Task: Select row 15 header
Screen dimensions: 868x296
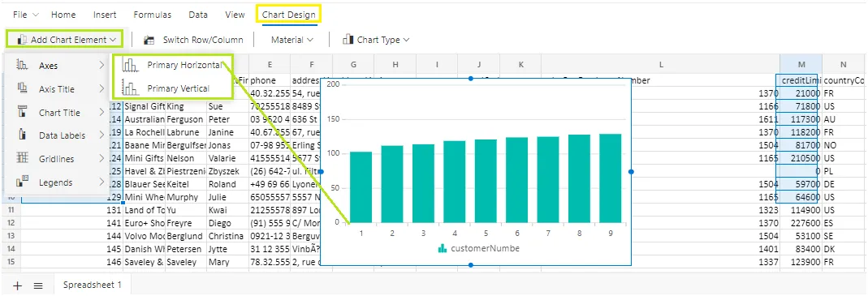Action: tap(11, 262)
